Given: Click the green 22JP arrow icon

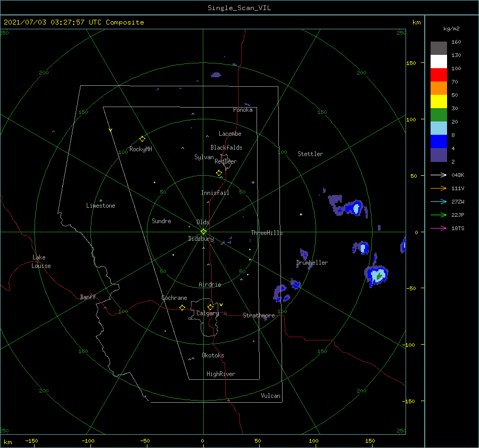Looking at the screenshot, I should 439,215.
